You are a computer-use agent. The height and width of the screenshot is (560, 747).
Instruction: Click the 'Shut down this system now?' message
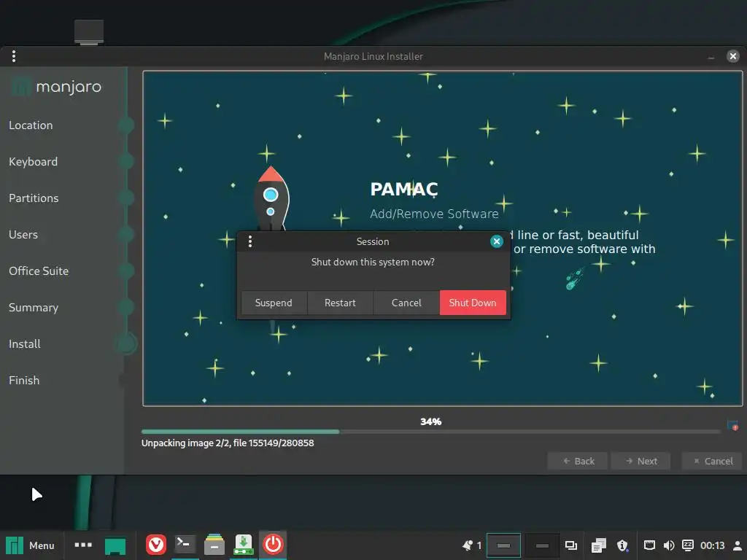pos(373,262)
